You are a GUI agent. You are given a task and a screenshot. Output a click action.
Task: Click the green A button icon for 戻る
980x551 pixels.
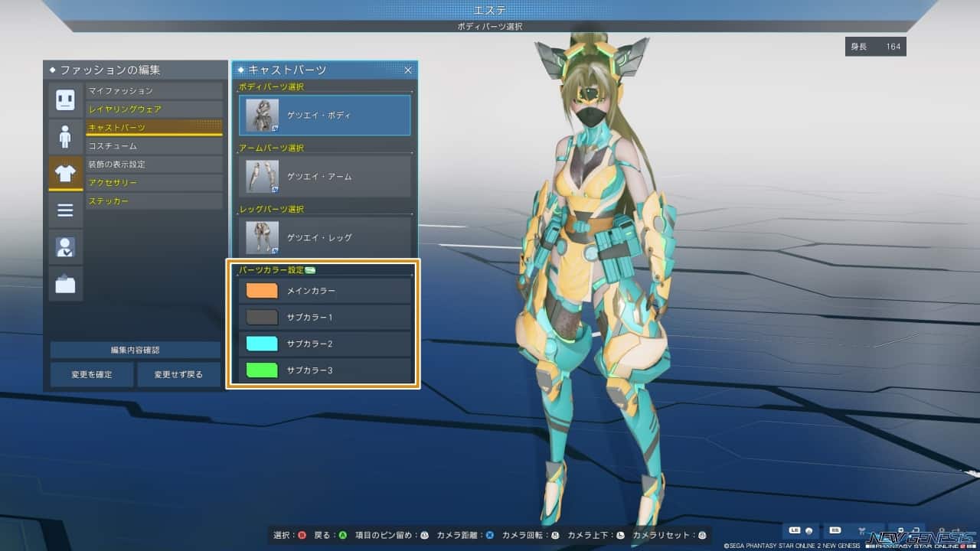343,536
